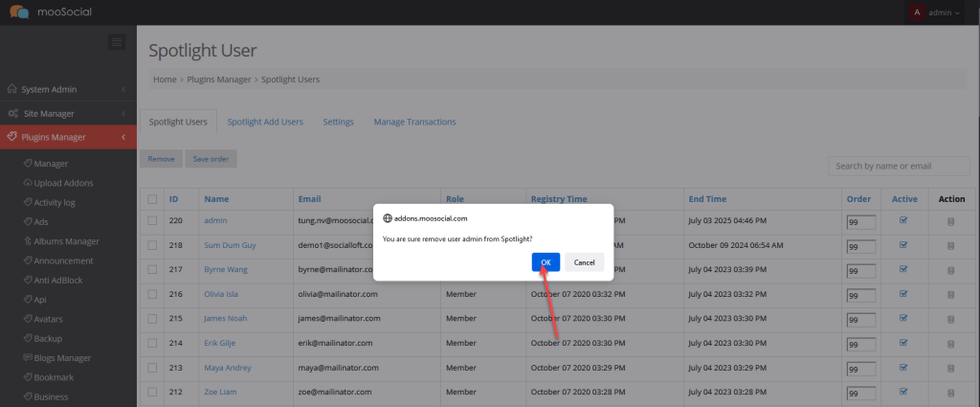Sort table by Order column
980x407 pixels.
(858, 199)
